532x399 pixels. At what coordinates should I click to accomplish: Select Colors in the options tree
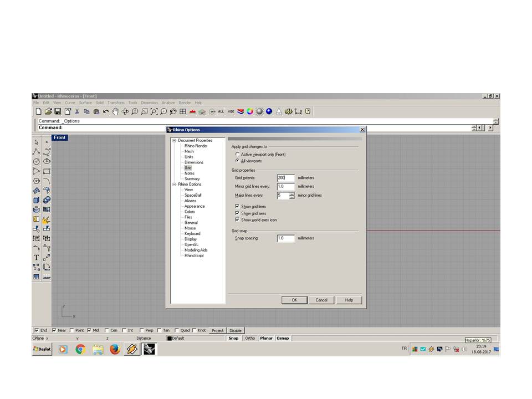190,212
